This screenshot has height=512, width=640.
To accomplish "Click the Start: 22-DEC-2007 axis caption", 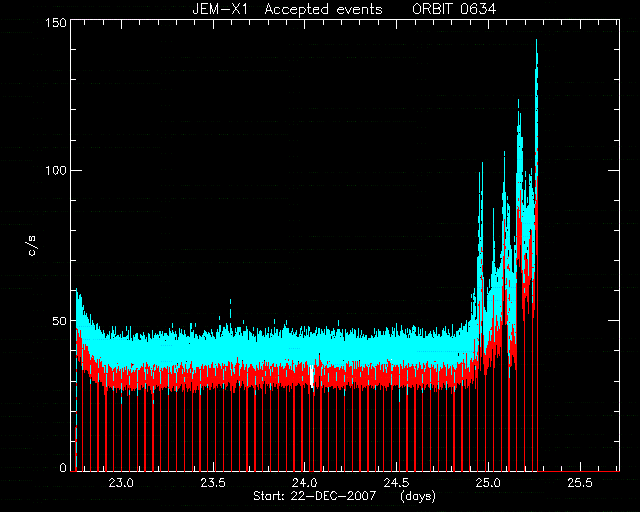I will click(x=314, y=496).
